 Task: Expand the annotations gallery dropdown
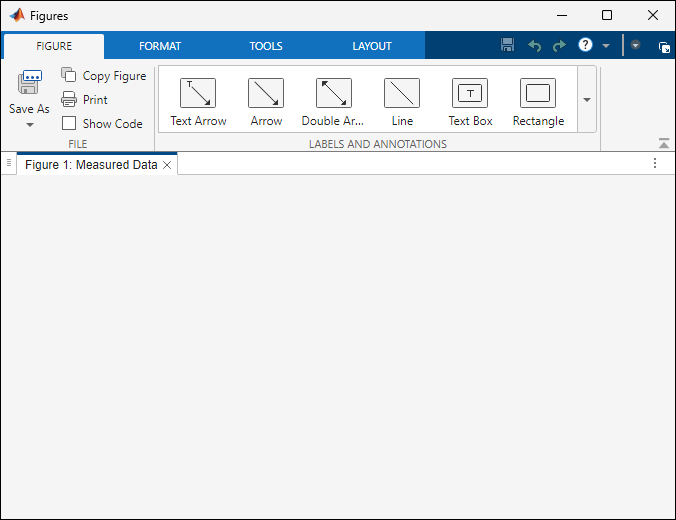587,100
